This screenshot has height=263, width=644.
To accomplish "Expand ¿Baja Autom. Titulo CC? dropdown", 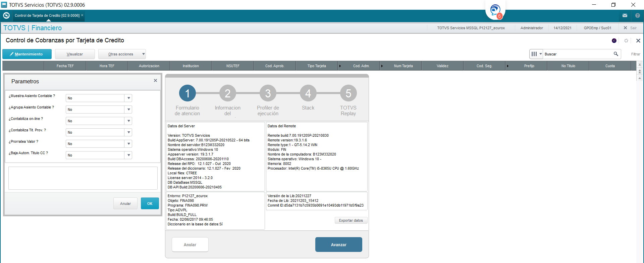I will [128, 155].
